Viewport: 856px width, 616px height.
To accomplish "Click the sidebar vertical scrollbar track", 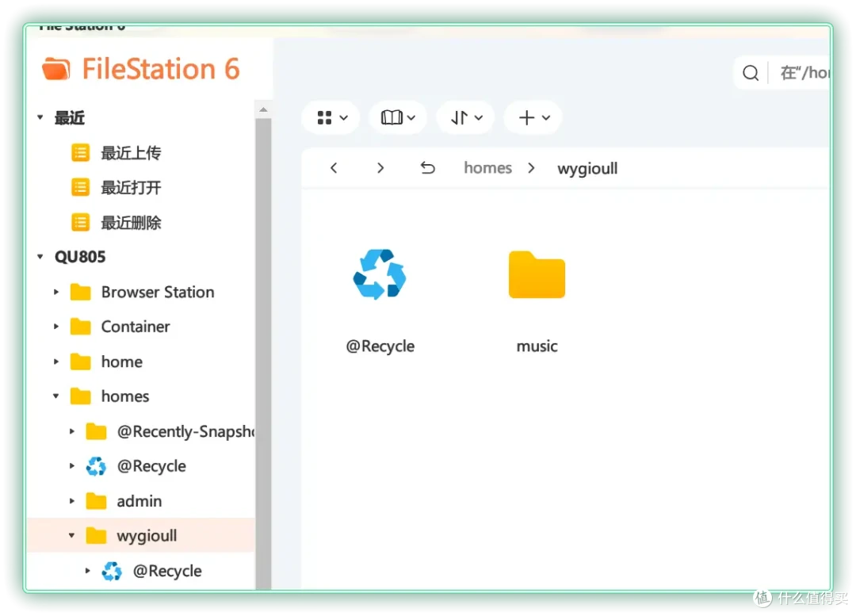I will coord(263,354).
